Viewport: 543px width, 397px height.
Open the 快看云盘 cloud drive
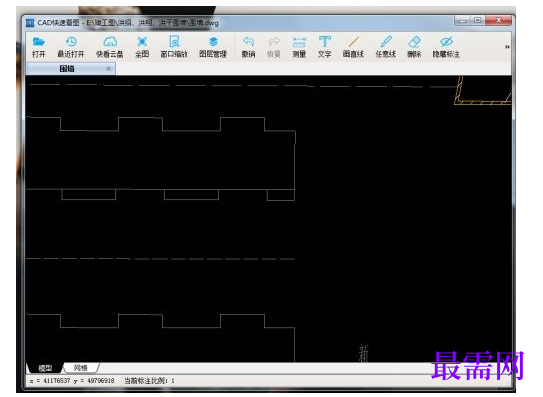110,47
